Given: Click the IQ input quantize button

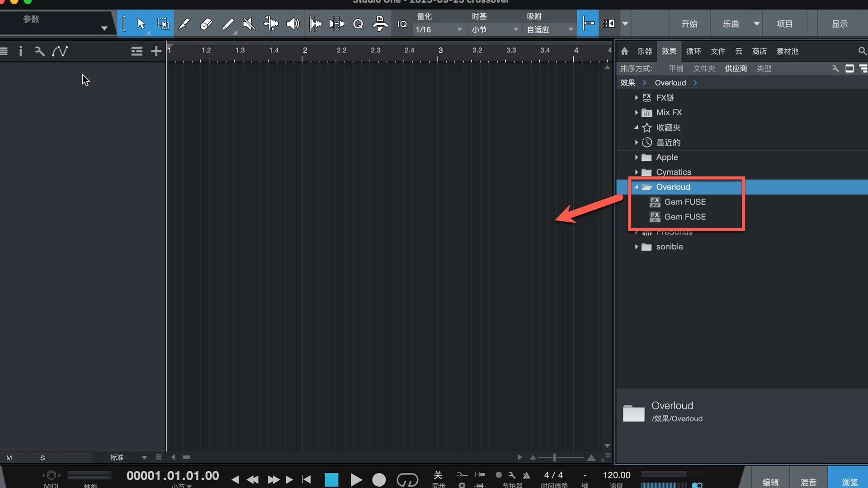Looking at the screenshot, I should click(402, 24).
